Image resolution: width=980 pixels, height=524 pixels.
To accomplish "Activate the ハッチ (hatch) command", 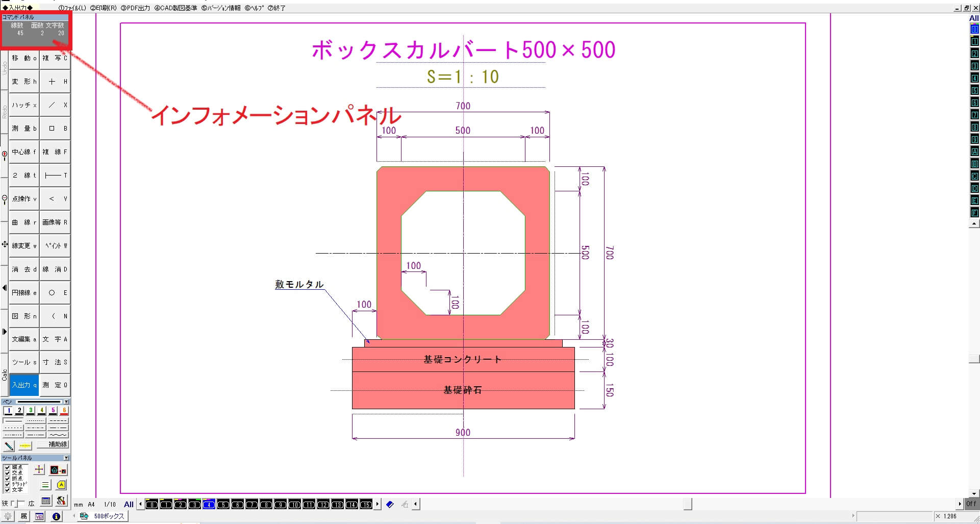I will click(x=23, y=105).
